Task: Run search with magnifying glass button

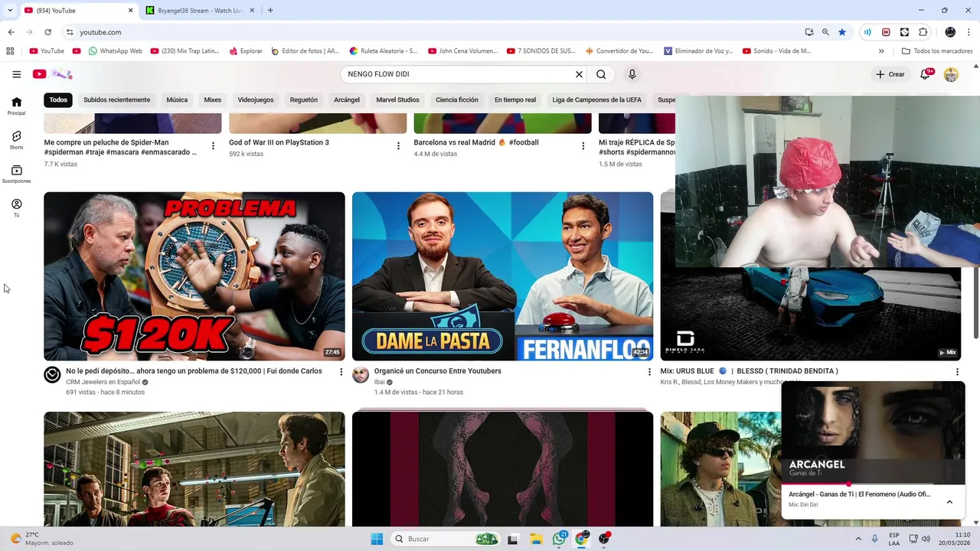Action: [601, 74]
